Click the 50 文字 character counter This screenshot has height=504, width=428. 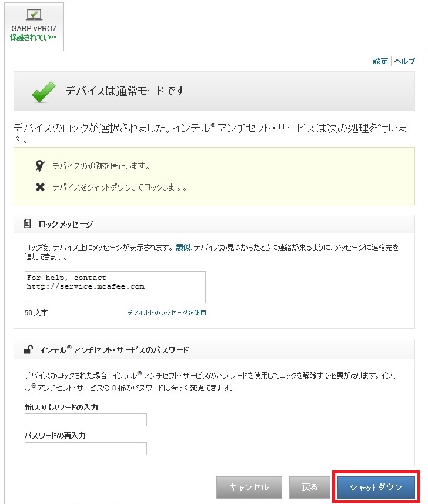[x=36, y=313]
